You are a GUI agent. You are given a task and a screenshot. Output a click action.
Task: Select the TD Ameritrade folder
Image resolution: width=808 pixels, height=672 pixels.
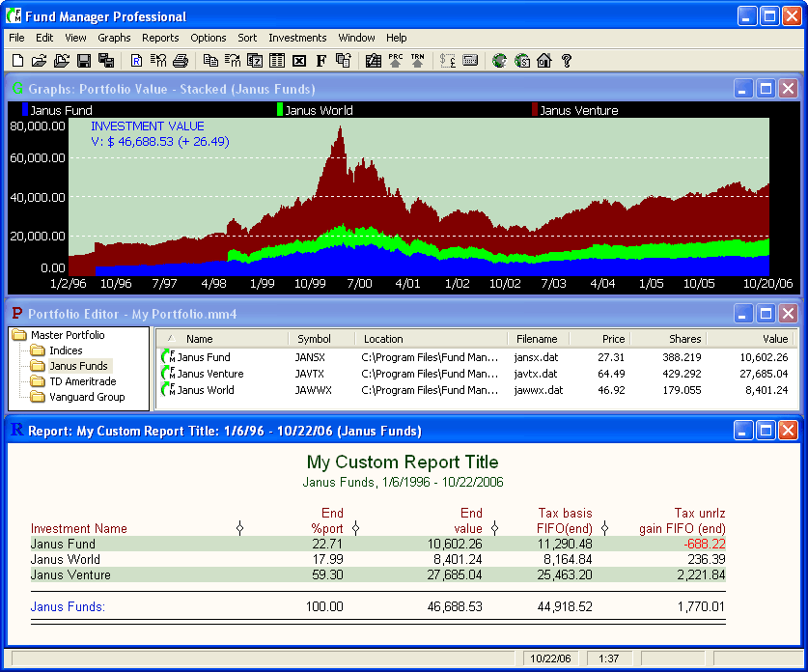pyautogui.click(x=83, y=381)
